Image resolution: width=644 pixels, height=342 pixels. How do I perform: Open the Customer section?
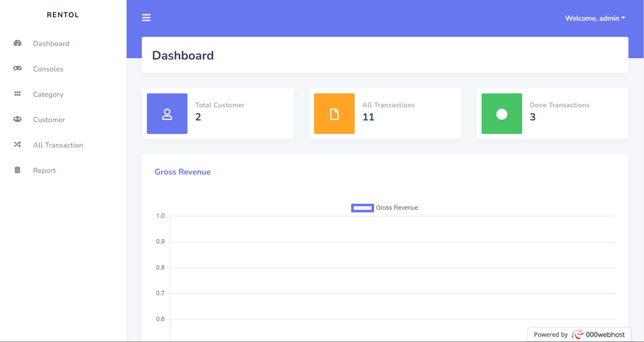pyautogui.click(x=49, y=120)
